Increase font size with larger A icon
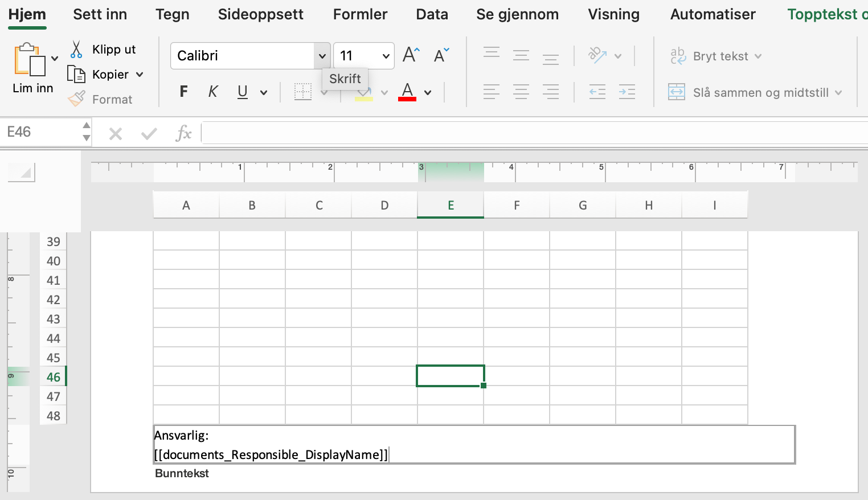This screenshot has height=500, width=868. tap(411, 55)
